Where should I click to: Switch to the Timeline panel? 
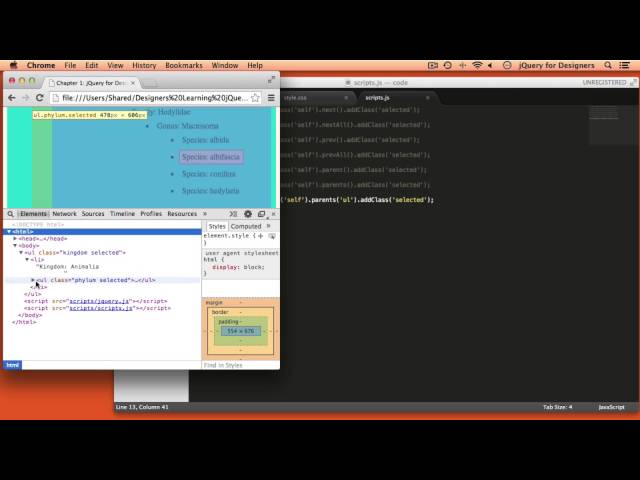[122, 214]
